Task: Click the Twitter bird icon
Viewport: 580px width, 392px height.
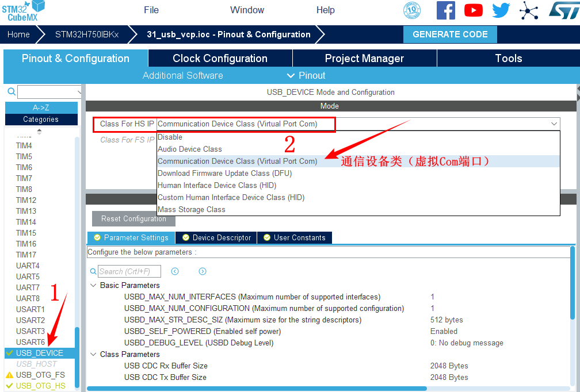Action: tap(501, 10)
